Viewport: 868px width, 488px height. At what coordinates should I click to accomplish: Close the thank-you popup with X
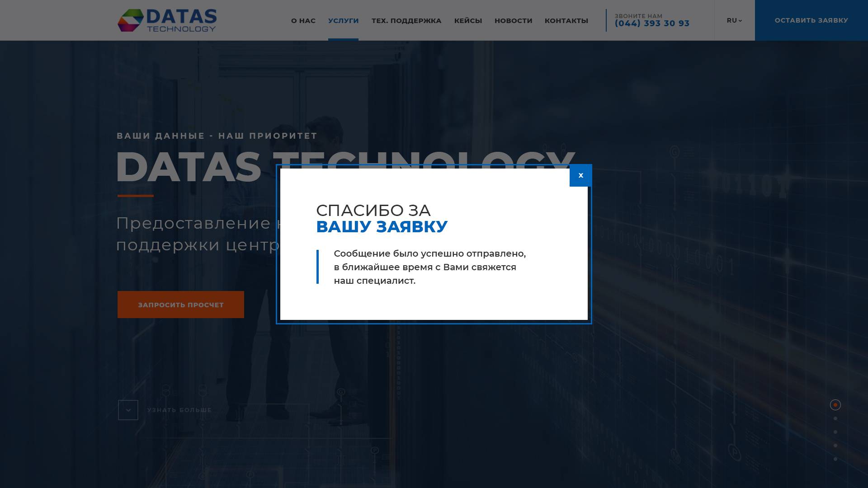[x=580, y=175]
